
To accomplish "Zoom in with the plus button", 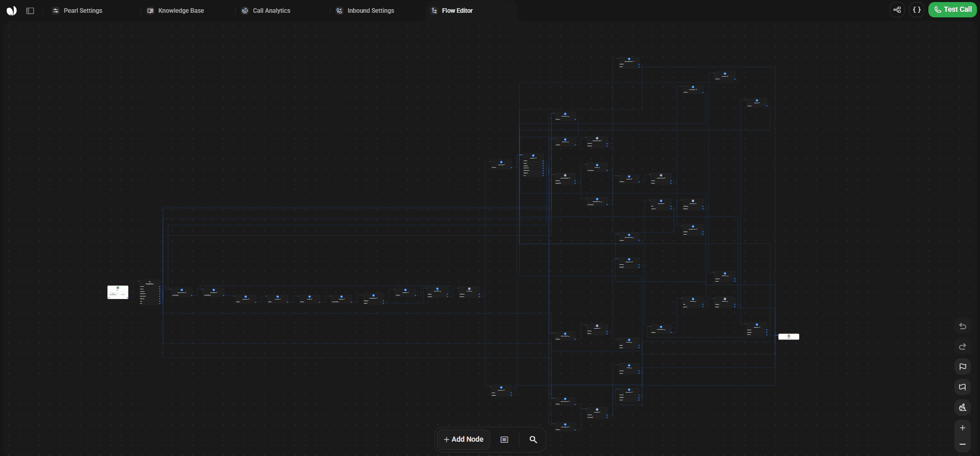I will pos(963,428).
